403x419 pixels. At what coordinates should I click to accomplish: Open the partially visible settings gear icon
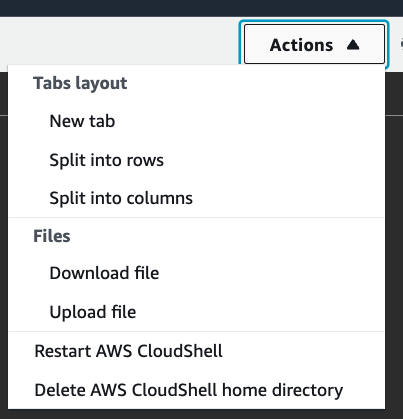point(401,45)
